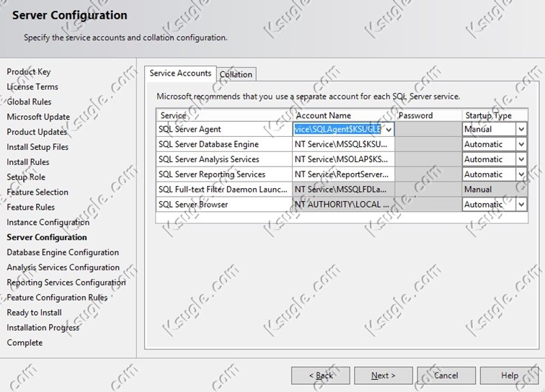Image resolution: width=545 pixels, height=392 pixels.
Task: Click the Startup Type column header
Action: coord(488,115)
